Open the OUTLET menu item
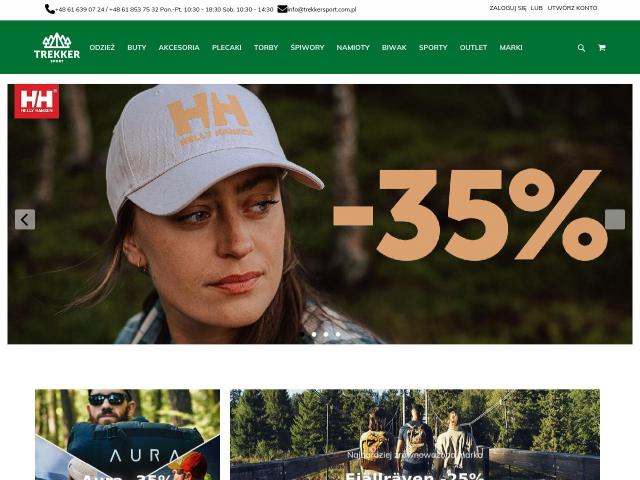640x480 pixels. 473,48
